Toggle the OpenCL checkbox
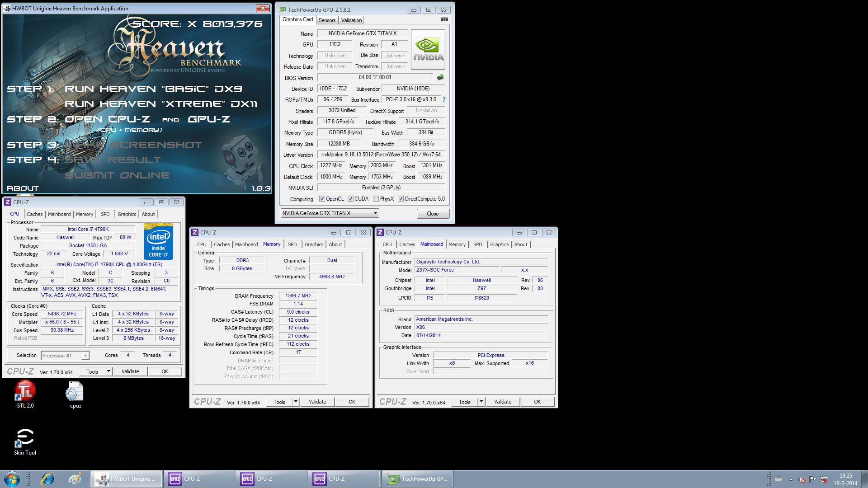This screenshot has width=868, height=488. point(322,199)
